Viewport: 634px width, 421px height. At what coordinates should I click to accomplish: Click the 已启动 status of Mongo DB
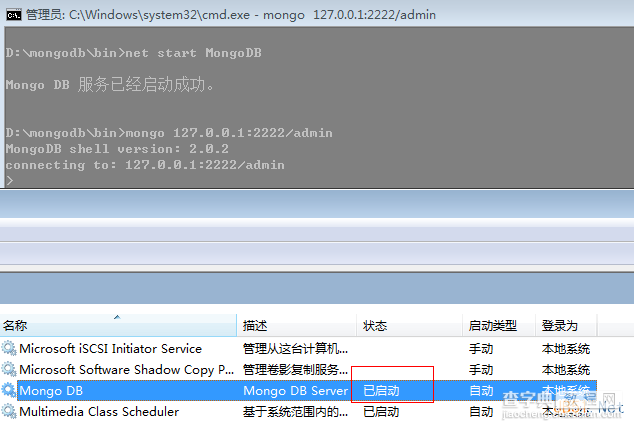click(x=381, y=391)
